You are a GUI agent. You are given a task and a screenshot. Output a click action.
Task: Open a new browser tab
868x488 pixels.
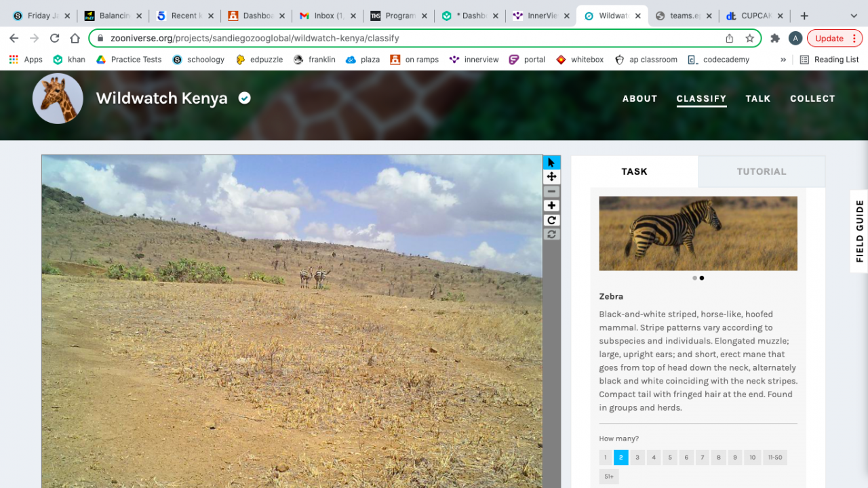click(804, 16)
